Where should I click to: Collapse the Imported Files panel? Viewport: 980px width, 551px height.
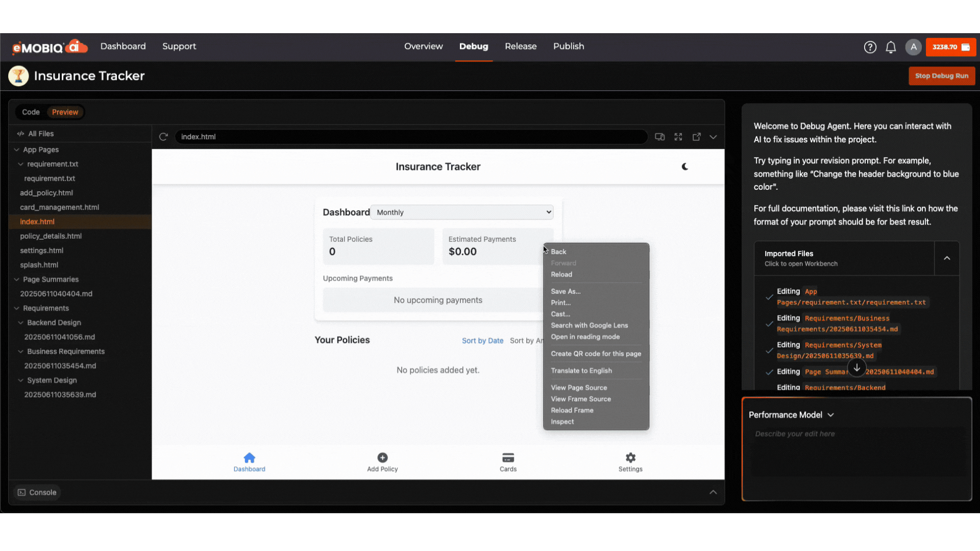point(947,258)
